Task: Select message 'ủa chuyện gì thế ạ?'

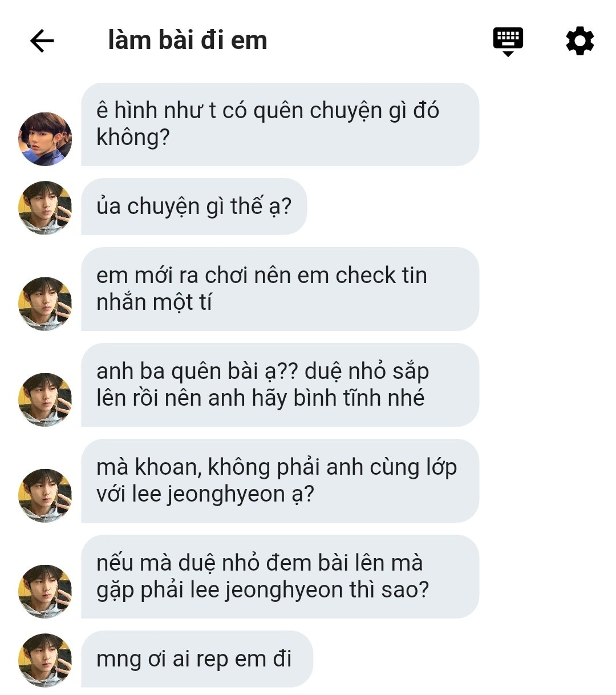Action: click(194, 207)
